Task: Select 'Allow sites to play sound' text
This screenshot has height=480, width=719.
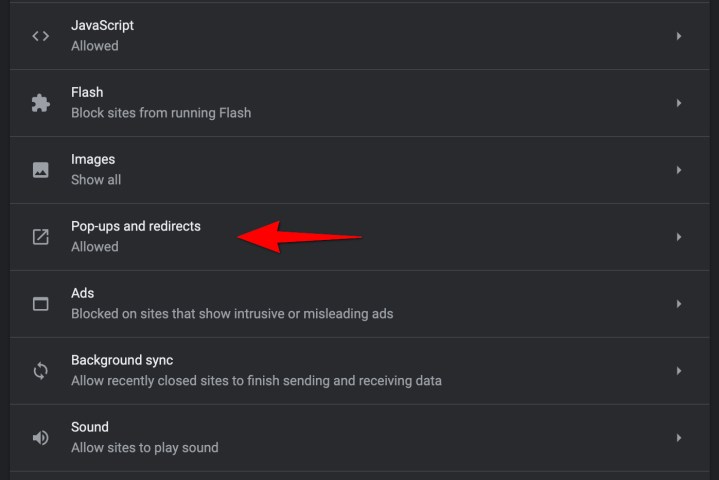Action: coord(144,448)
